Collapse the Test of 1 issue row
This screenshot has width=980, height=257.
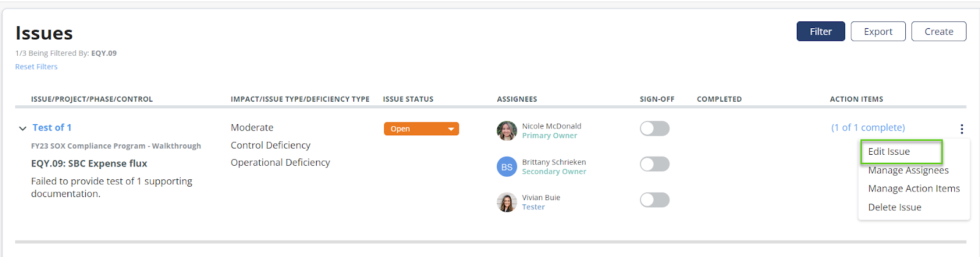coord(23,128)
